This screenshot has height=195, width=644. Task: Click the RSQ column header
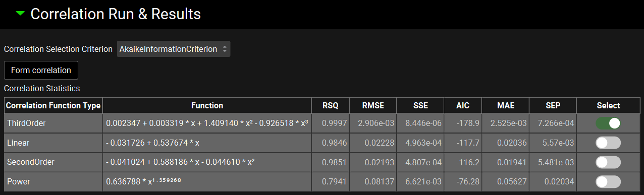[x=331, y=106]
